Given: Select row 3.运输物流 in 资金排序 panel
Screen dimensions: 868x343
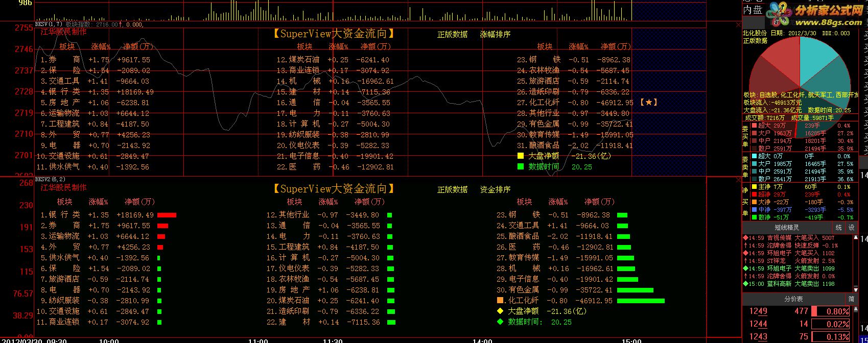Looking at the screenshot, I should pyautogui.click(x=96, y=236).
